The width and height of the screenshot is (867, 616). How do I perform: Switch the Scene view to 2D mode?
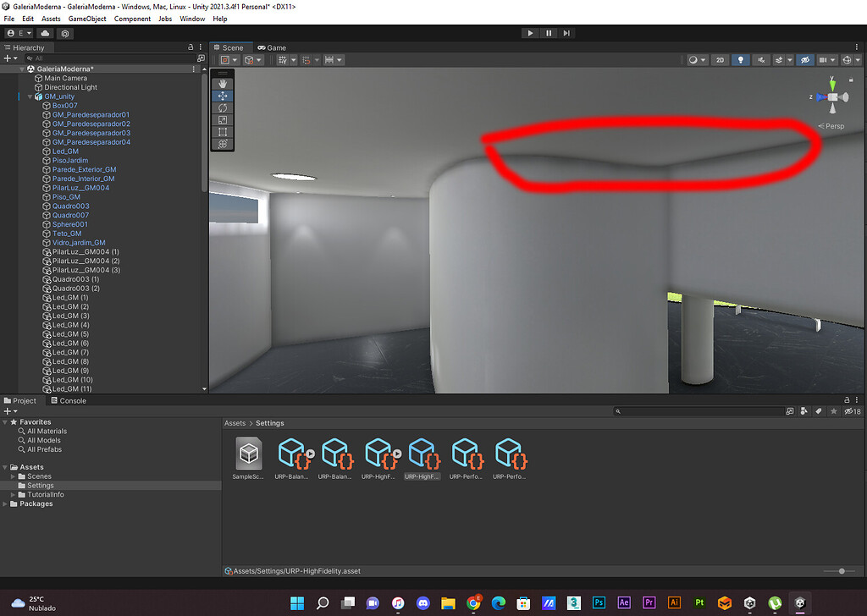[x=721, y=59]
